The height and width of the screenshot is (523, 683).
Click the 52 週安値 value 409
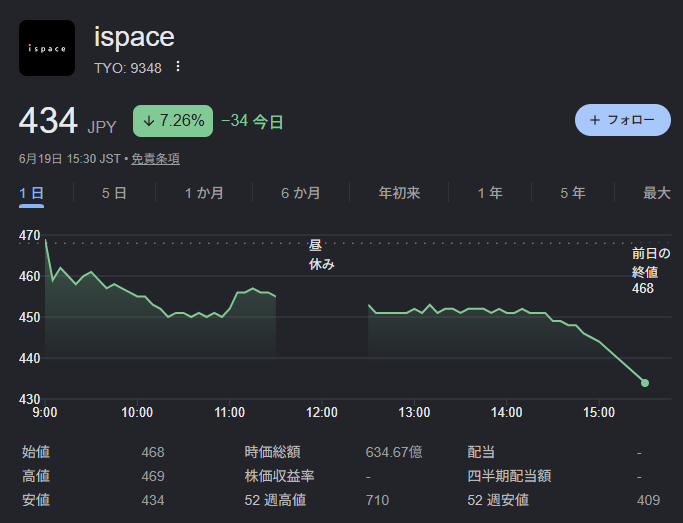pyautogui.click(x=648, y=500)
